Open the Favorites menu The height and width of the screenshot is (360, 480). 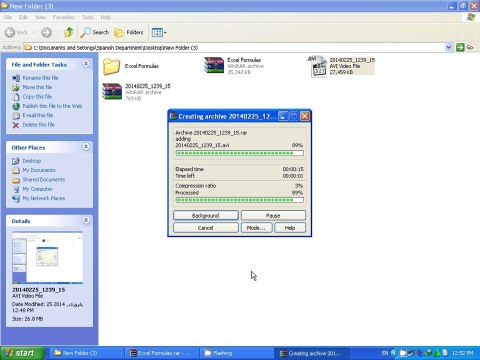click(63, 17)
